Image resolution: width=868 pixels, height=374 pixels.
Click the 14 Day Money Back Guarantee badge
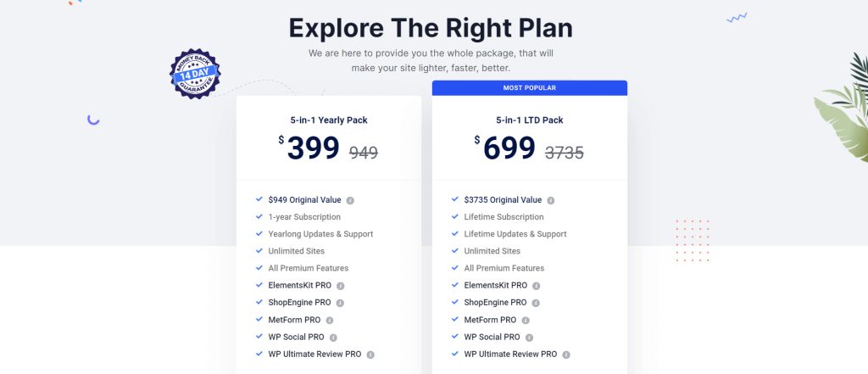click(x=195, y=74)
